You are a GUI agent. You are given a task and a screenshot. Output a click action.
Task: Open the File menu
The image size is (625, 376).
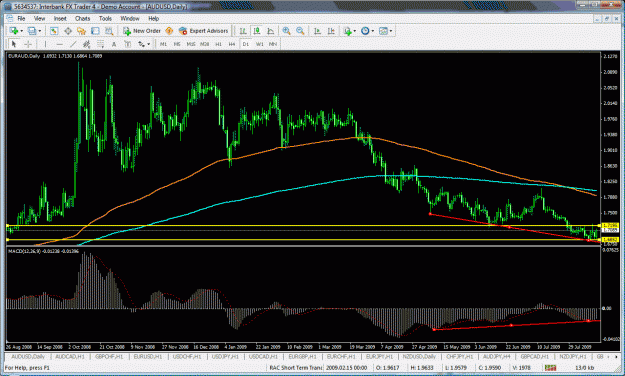pos(21,18)
